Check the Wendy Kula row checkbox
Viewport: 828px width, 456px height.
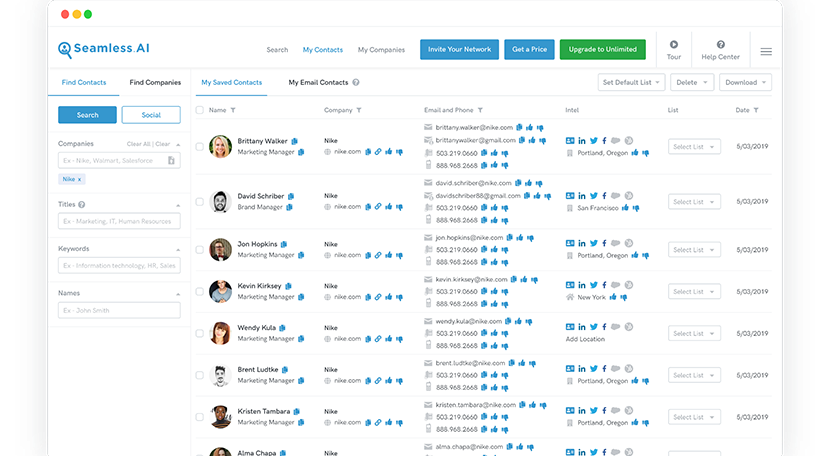coord(200,334)
